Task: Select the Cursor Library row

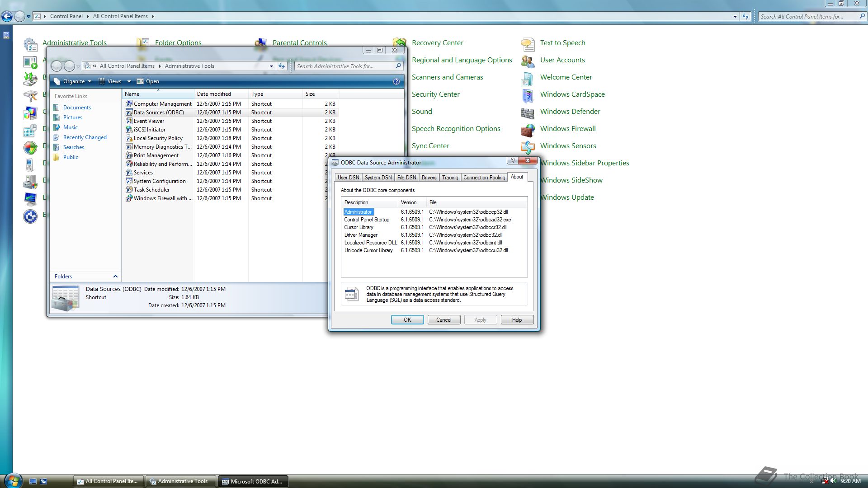Action: pyautogui.click(x=434, y=227)
